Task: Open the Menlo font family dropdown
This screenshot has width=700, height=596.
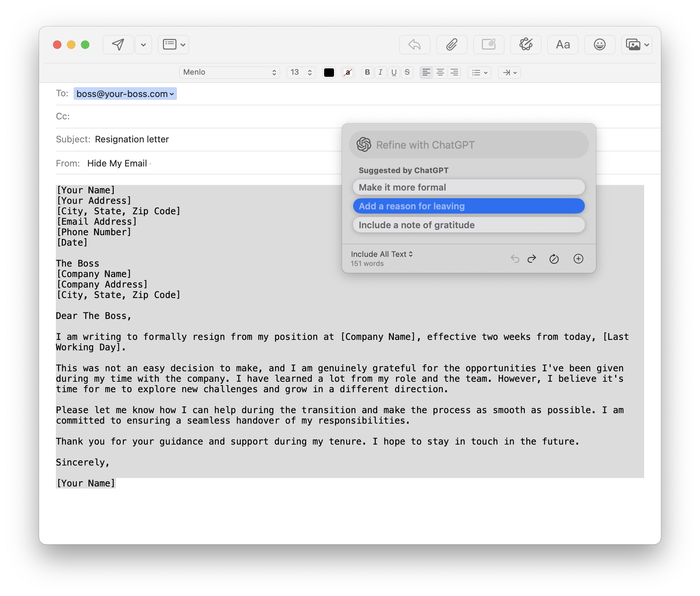Action: [x=229, y=72]
